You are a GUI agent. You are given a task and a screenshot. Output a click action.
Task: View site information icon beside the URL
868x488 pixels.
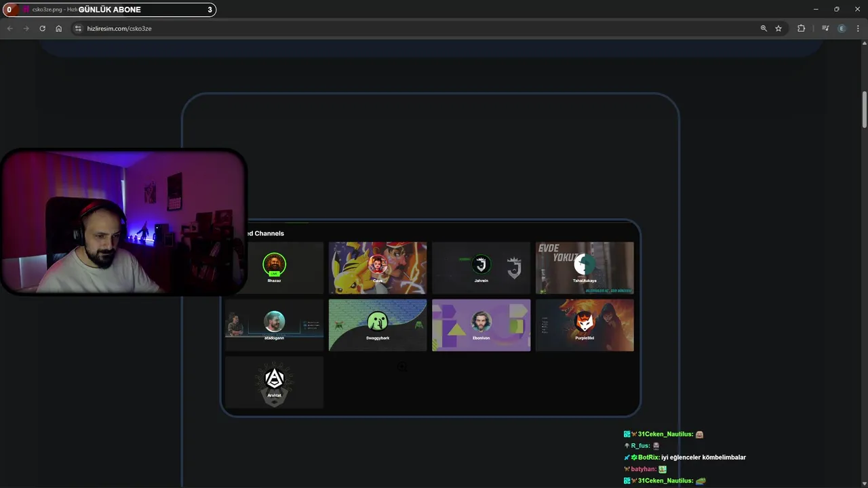point(78,28)
